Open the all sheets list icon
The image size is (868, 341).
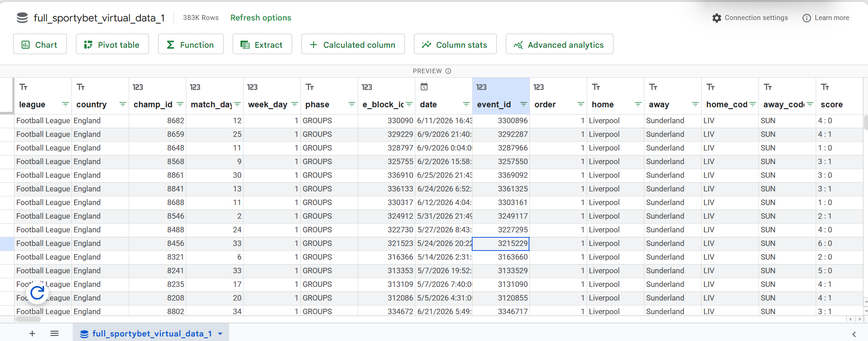coord(55,334)
